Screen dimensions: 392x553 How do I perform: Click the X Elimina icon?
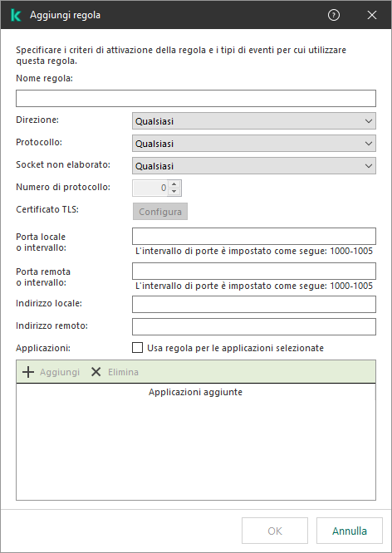[x=96, y=372]
